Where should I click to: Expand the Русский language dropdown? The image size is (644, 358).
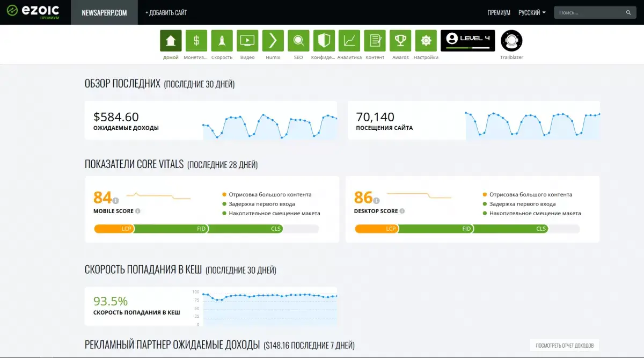click(x=532, y=12)
